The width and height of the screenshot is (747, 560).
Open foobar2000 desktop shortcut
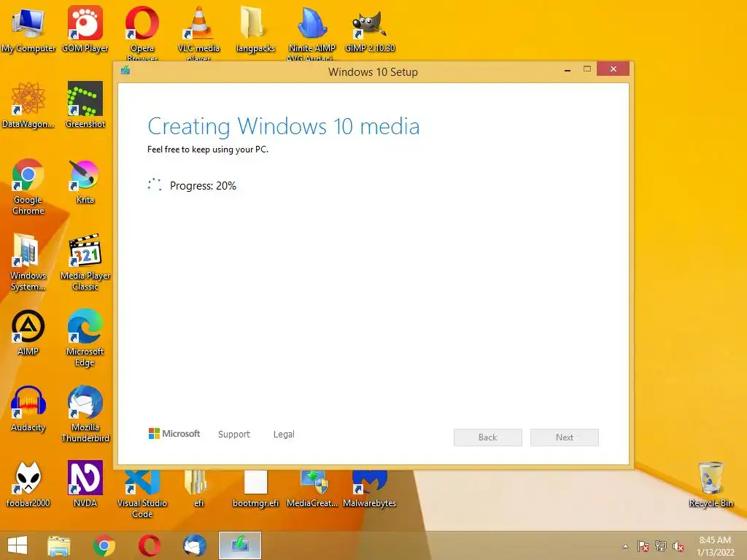(x=28, y=484)
